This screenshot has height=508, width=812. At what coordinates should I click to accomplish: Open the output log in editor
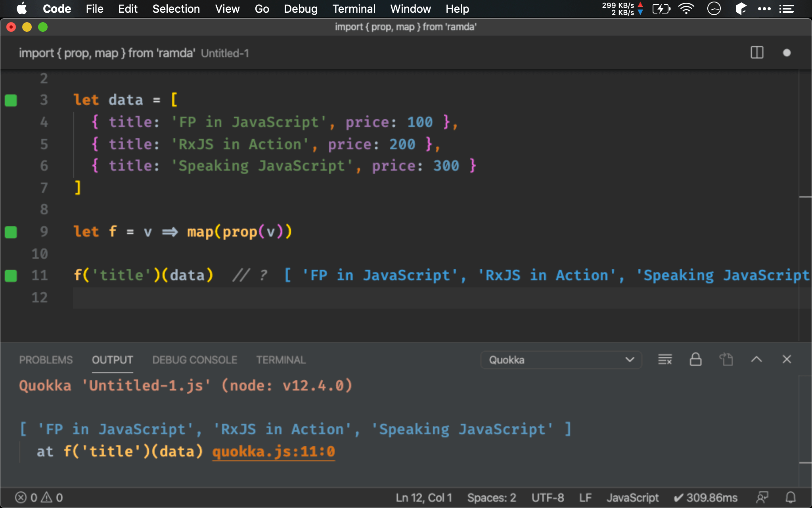(x=726, y=360)
